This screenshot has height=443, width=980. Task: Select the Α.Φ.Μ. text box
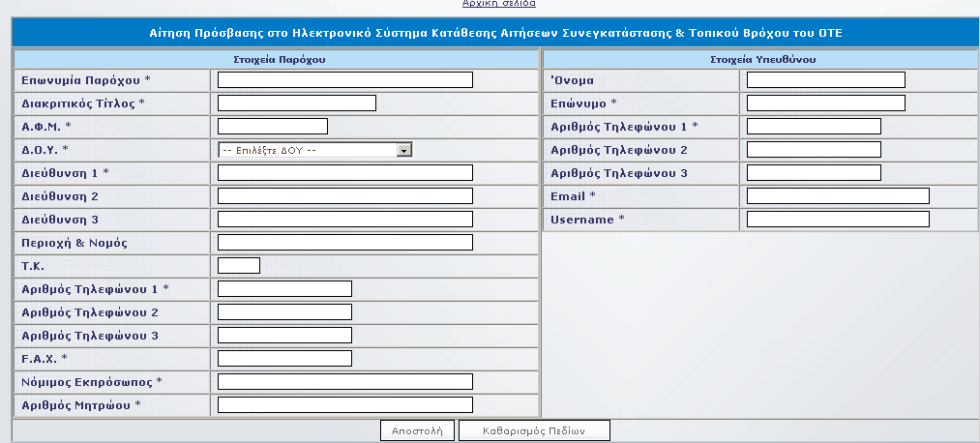[x=273, y=126]
